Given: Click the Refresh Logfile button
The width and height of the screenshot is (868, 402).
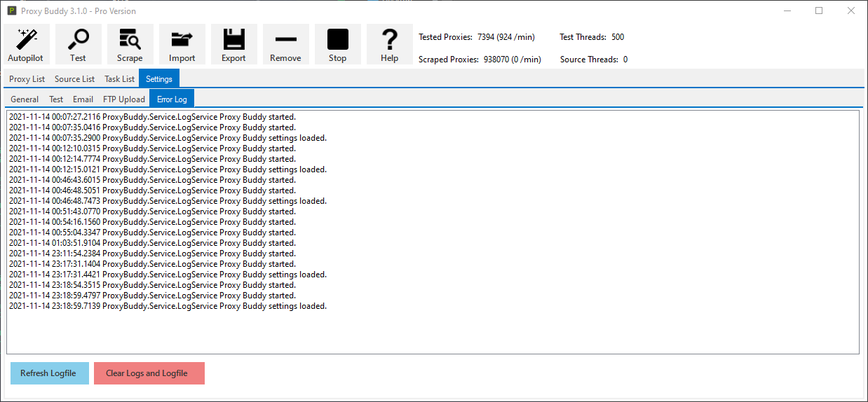Looking at the screenshot, I should tap(49, 373).
